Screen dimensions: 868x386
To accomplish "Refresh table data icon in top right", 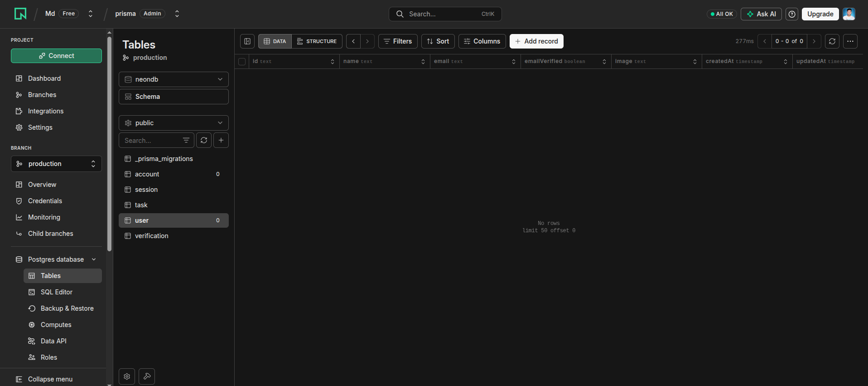I will click(832, 41).
